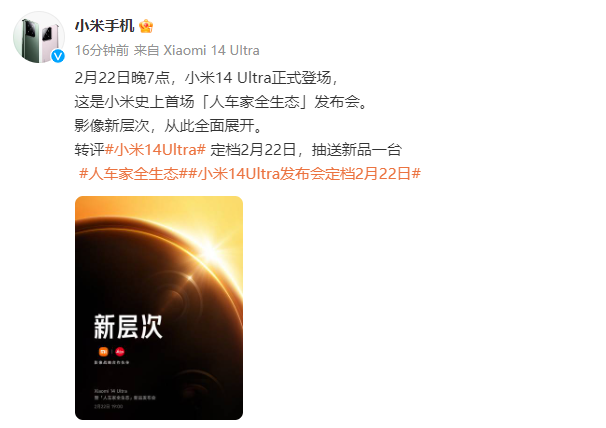Click the 转评 text before hashtag

pos(90,150)
